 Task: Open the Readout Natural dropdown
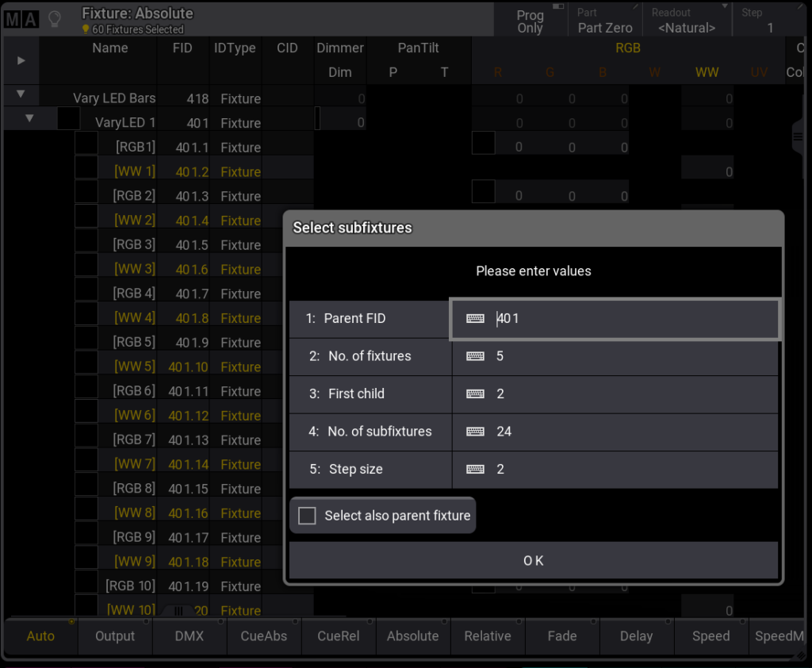(x=687, y=21)
